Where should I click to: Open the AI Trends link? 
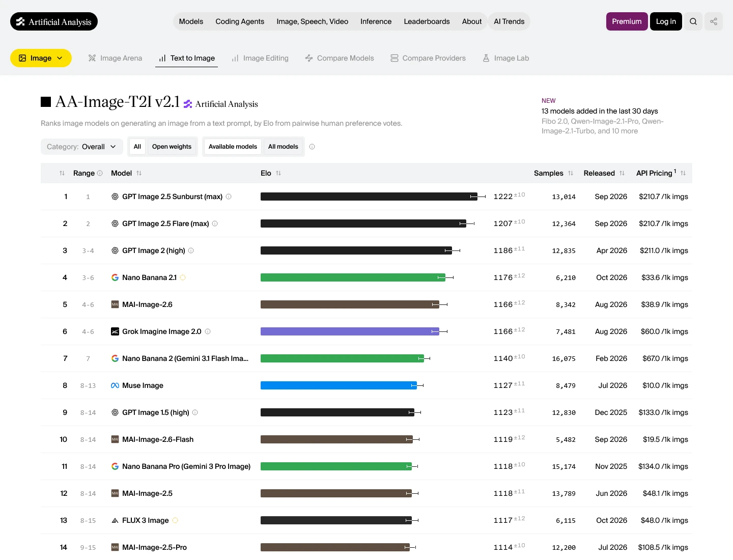click(509, 21)
